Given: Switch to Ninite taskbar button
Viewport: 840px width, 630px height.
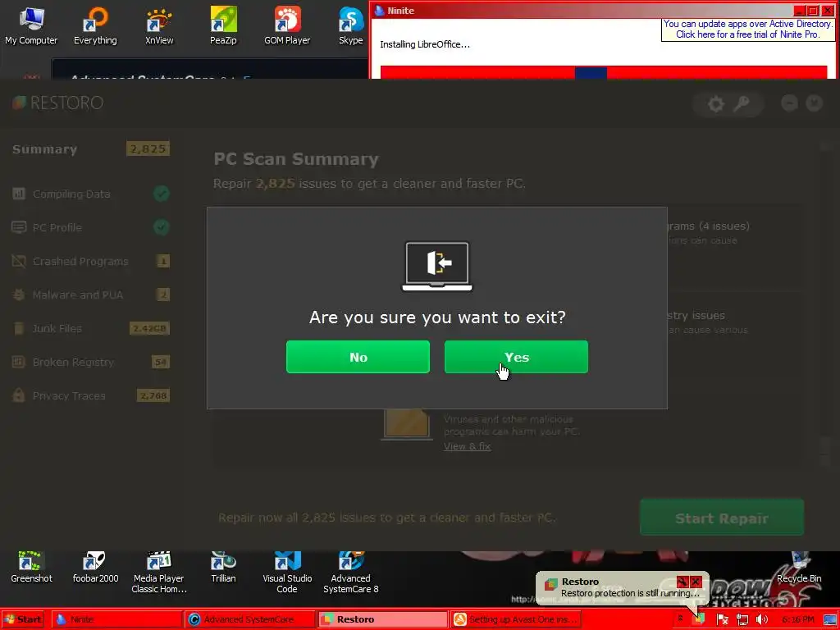Looking at the screenshot, I should tap(118, 619).
